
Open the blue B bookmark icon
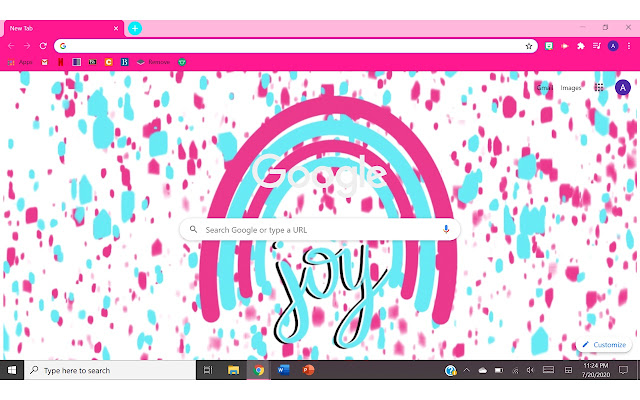(x=124, y=62)
